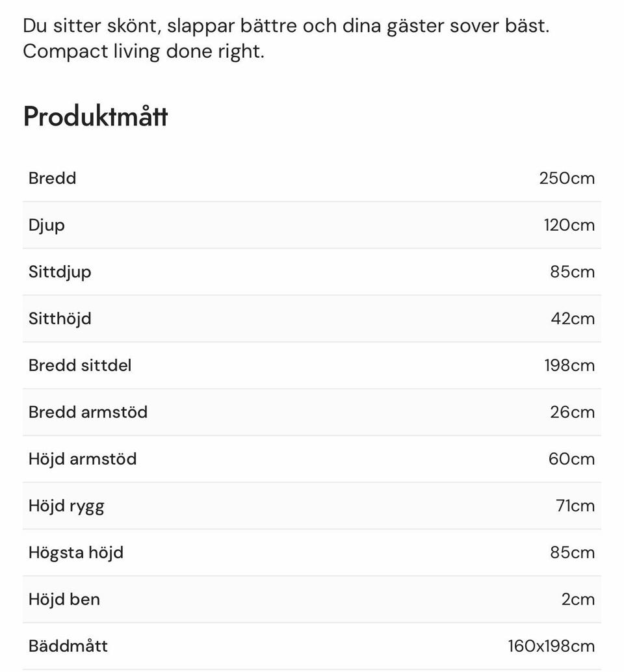Select the Bredd row label
The image size is (624, 672).
(52, 178)
